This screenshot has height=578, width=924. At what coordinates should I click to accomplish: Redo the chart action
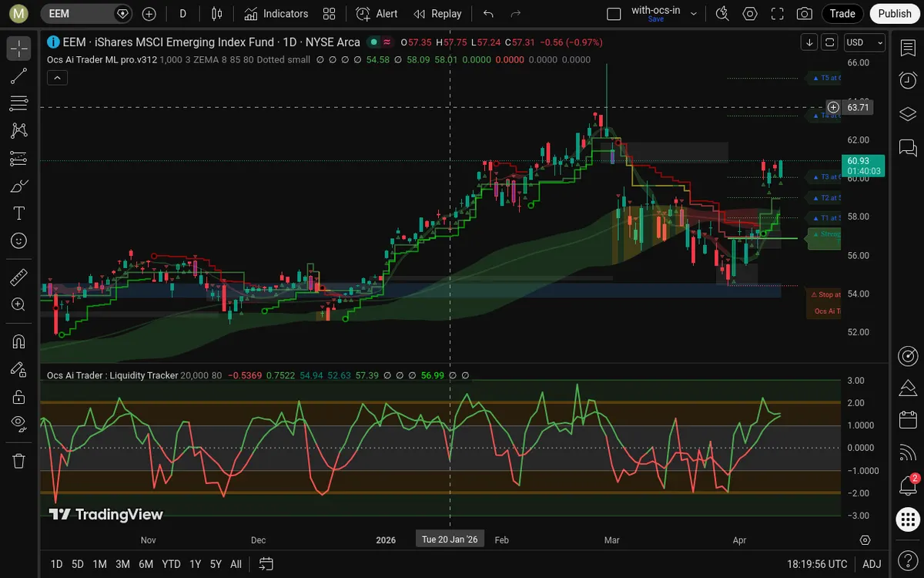(516, 13)
